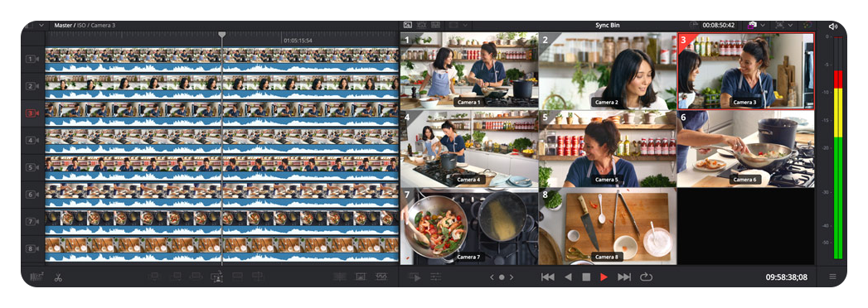
Task: Click the Sync Bin title
Action: [607, 25]
